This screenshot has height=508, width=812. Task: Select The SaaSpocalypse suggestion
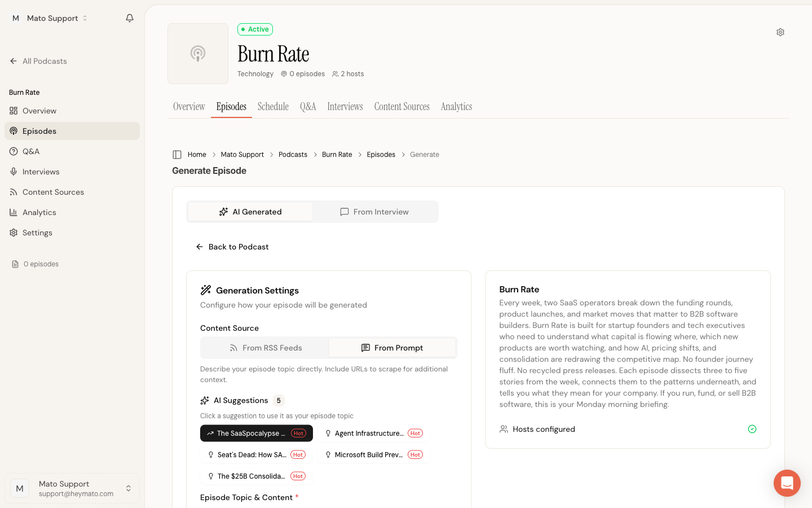click(257, 433)
